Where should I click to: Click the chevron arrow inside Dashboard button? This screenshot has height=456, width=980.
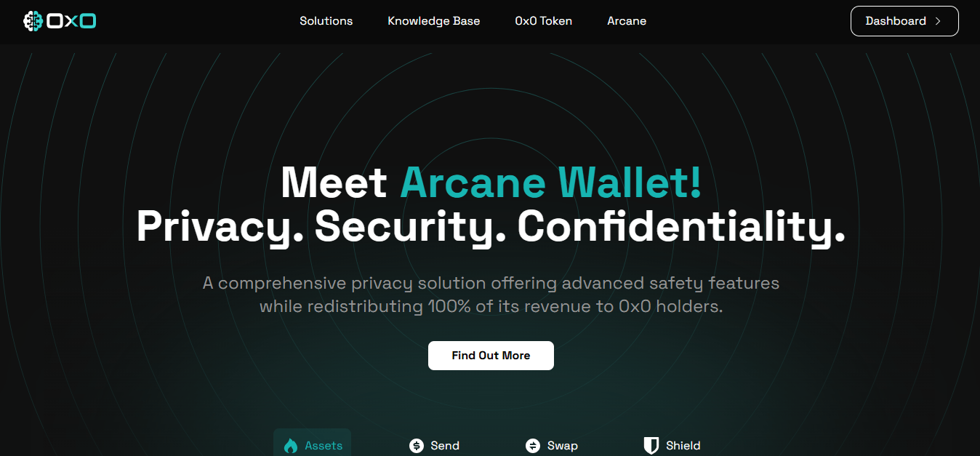click(x=938, y=21)
